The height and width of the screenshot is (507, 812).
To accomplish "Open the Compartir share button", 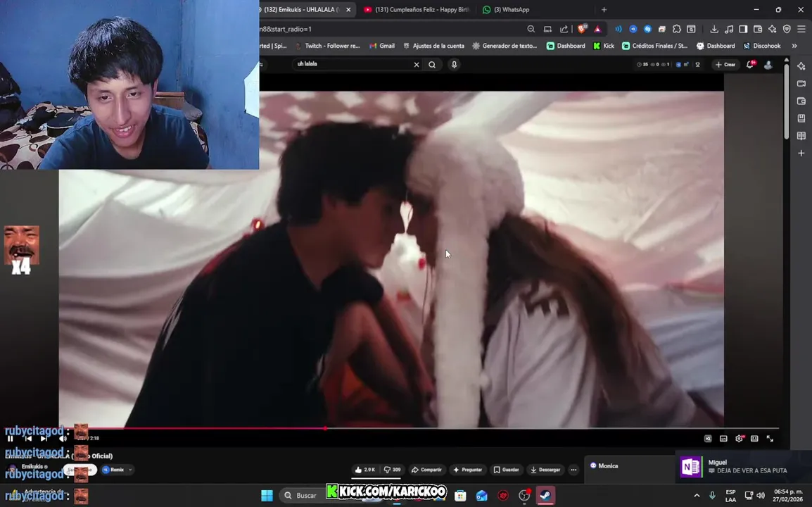I will tap(426, 470).
